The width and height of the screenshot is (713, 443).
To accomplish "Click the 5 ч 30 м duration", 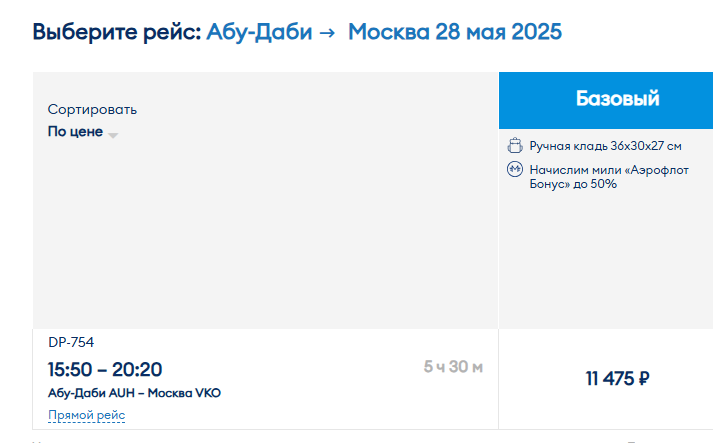I will coord(453,367).
